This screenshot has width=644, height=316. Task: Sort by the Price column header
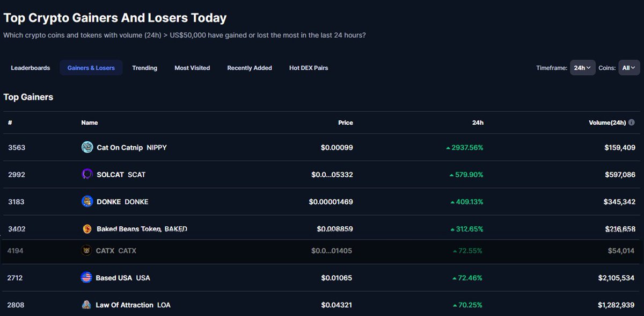tap(346, 123)
